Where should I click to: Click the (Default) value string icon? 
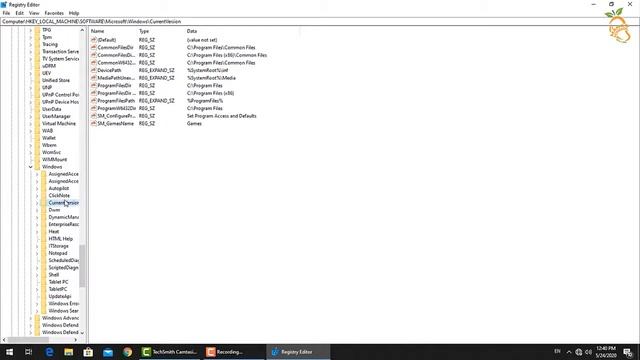pos(93,40)
